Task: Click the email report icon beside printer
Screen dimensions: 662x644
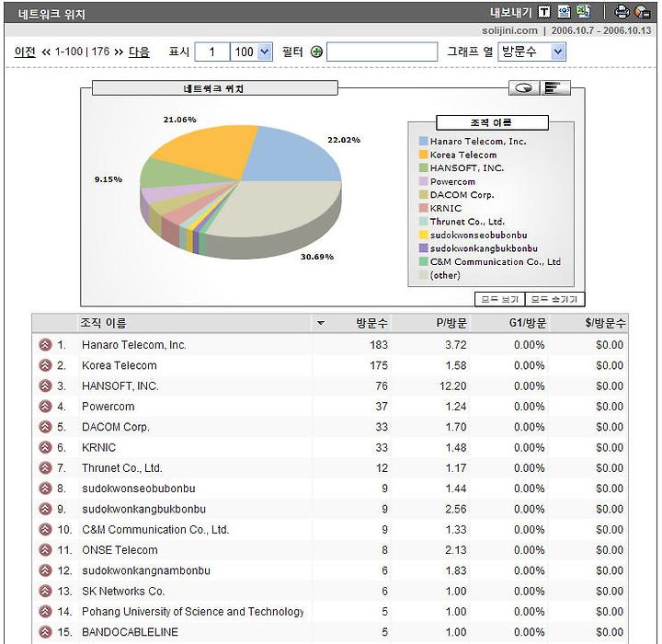Action: point(642,12)
